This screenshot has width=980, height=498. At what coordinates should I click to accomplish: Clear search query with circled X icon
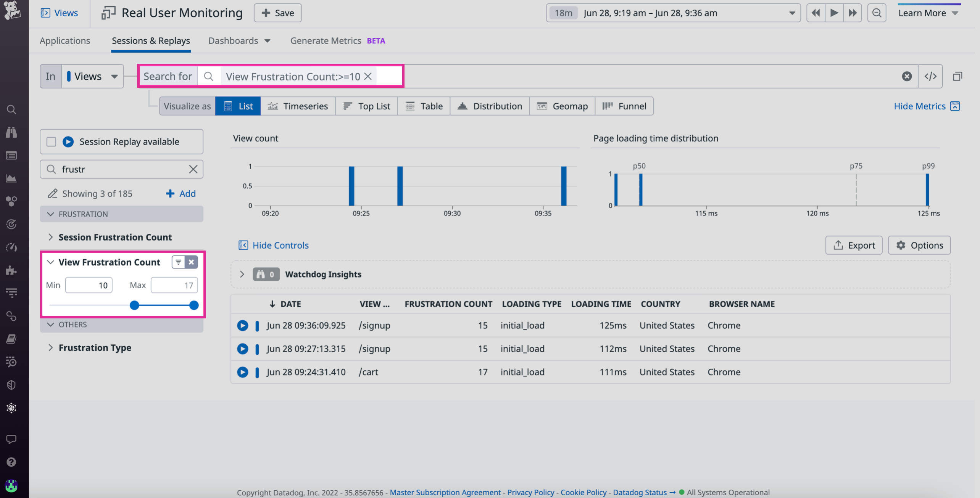pyautogui.click(x=907, y=76)
